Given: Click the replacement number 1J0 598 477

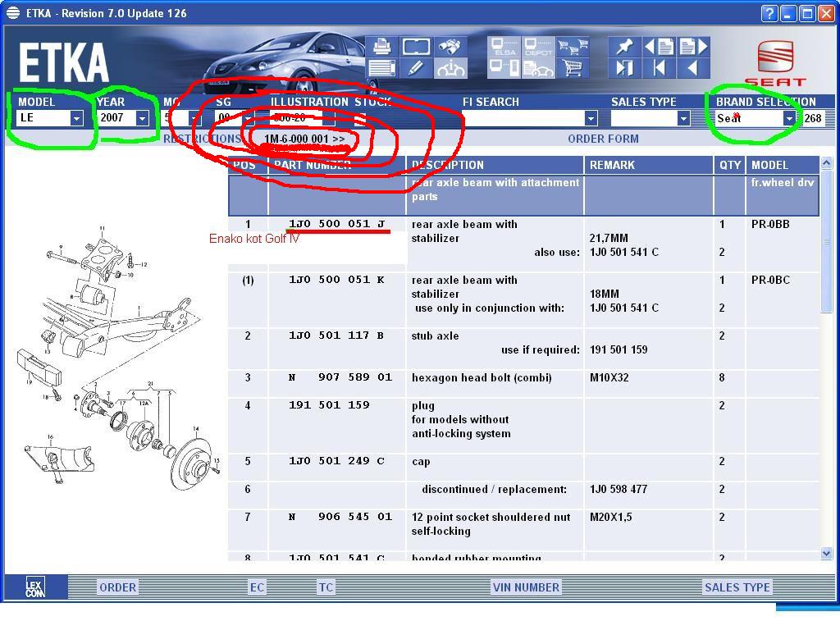Looking at the screenshot, I should click(x=619, y=489).
